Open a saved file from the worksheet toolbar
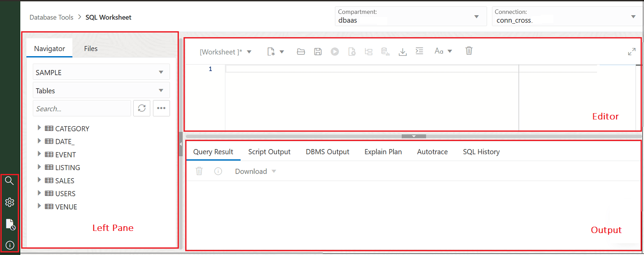Viewport: 644px width, 255px height. pos(301,51)
